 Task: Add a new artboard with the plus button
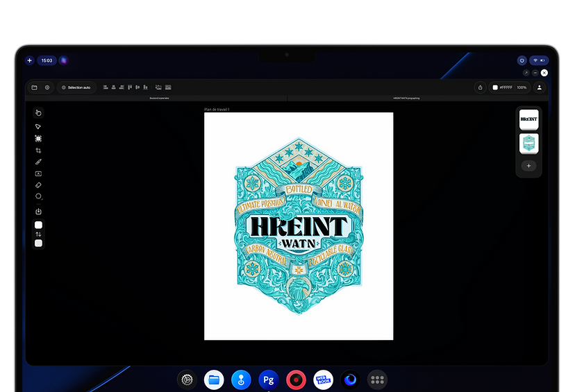coord(528,166)
